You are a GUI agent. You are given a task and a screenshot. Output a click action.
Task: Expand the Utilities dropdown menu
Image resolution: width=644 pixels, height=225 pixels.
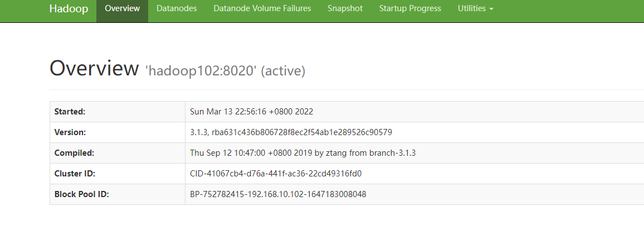pos(475,9)
